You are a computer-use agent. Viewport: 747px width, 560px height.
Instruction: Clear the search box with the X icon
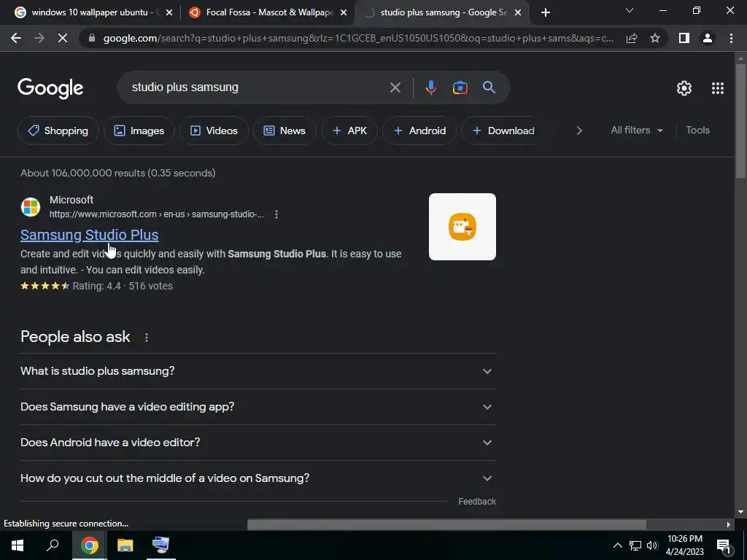(x=395, y=87)
